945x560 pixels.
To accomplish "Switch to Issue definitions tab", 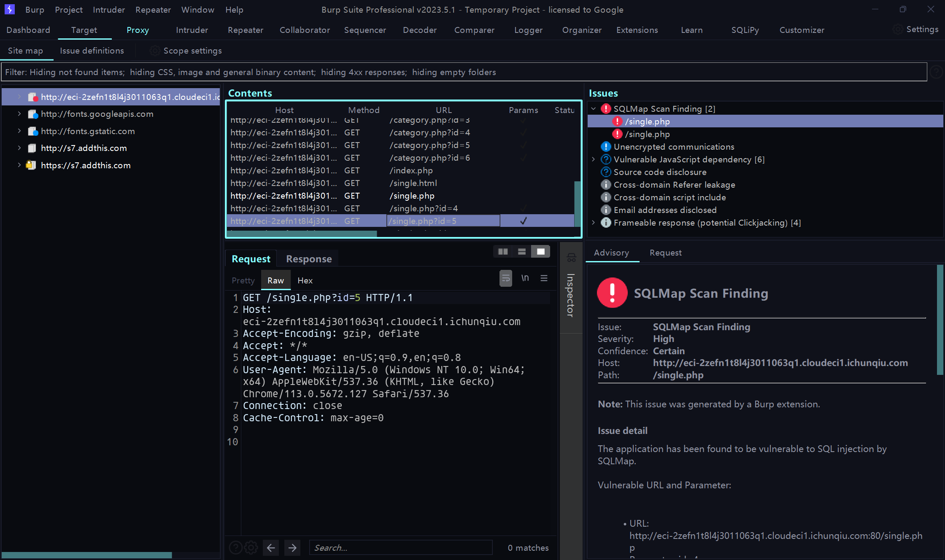I will (92, 51).
